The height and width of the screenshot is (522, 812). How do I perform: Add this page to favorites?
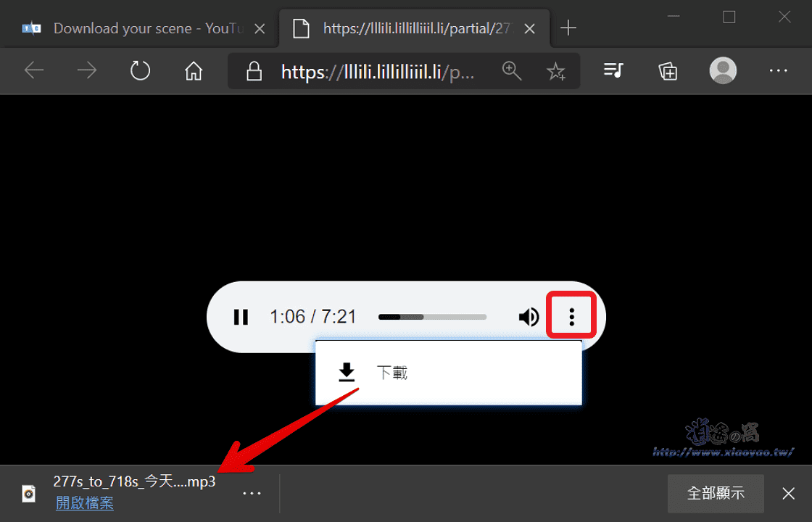(556, 71)
